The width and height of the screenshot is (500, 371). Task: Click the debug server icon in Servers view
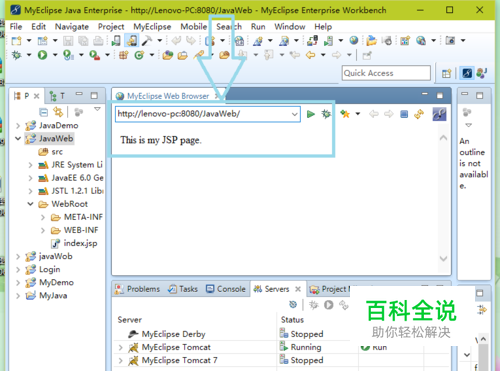click(313, 305)
